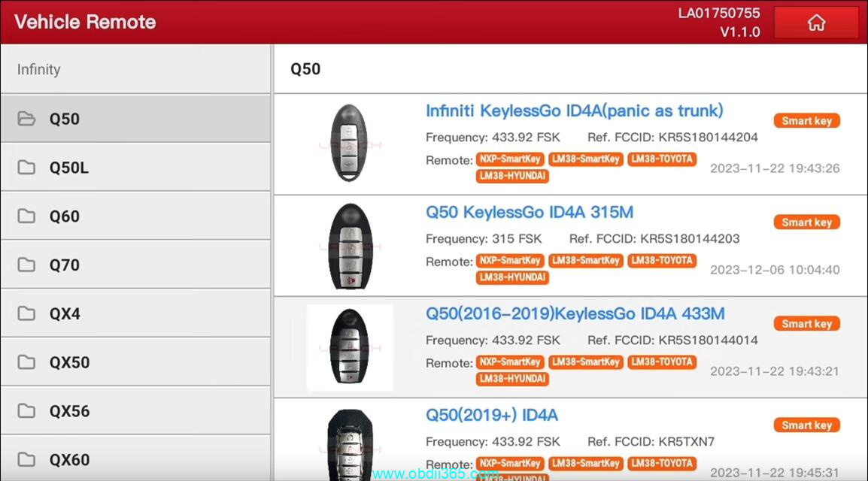Select the Q50L model row
The height and width of the screenshot is (481, 868).
(x=135, y=167)
